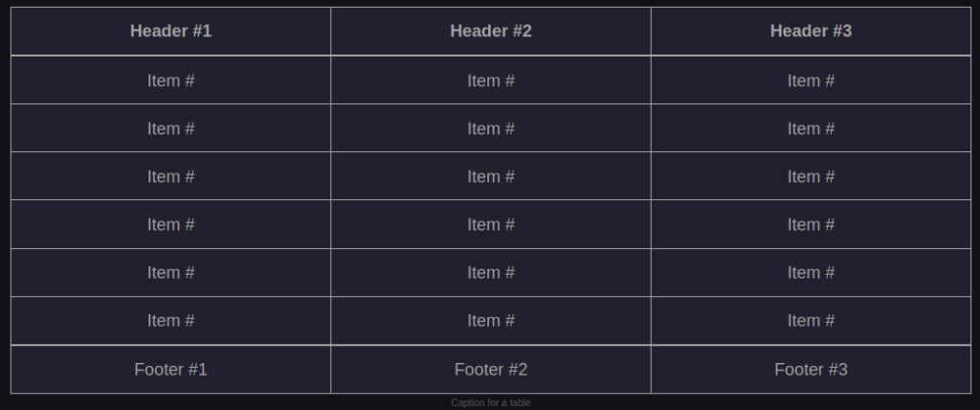This screenshot has height=410, width=980.
Task: Click third-row Item # in Header #1 column
Action: point(170,176)
